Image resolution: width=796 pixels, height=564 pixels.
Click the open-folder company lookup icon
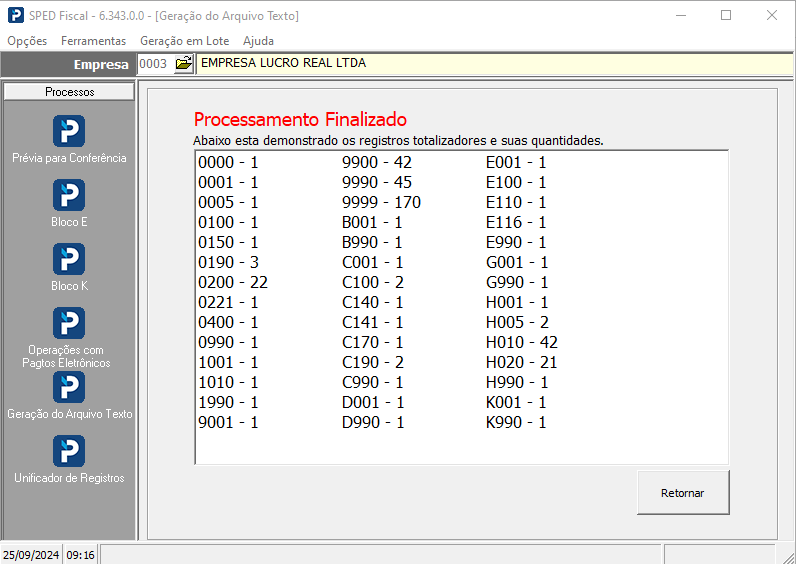click(x=184, y=63)
